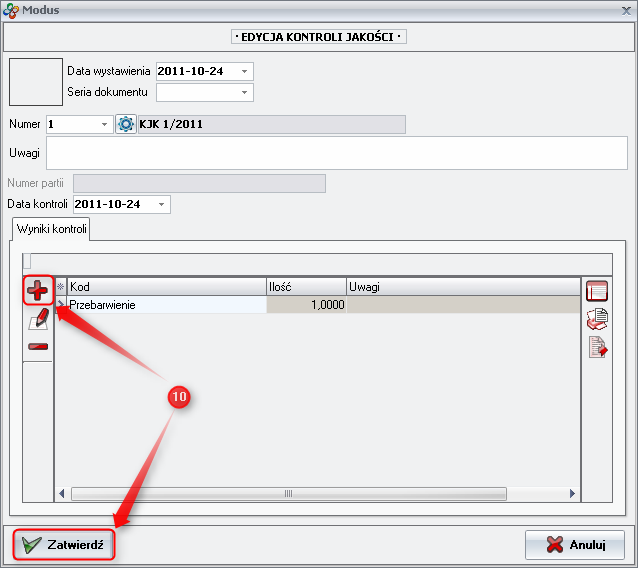Click into the Uwagi text field
Image resolution: width=638 pixels, height=568 pixels.
[336, 153]
